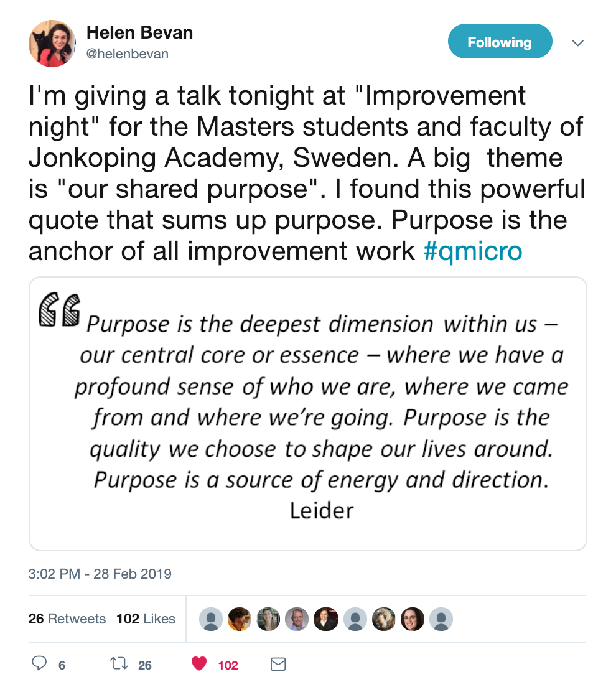Open Helen Bevan's profile picture
Viewport: 616px width, 677px height.
(52, 44)
